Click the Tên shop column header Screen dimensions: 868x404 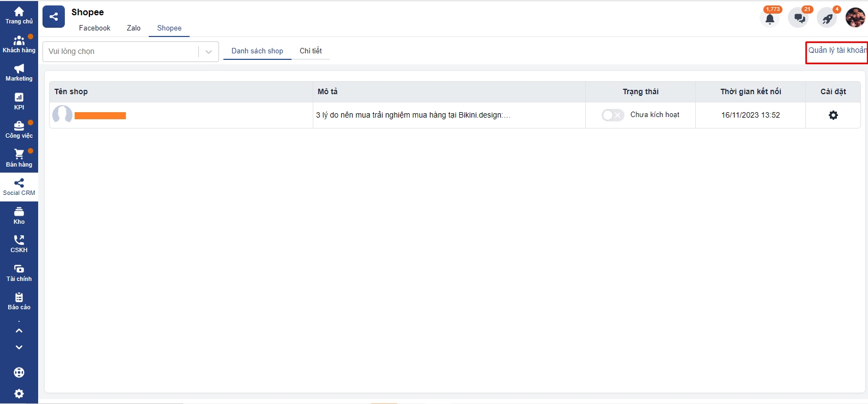pos(71,91)
